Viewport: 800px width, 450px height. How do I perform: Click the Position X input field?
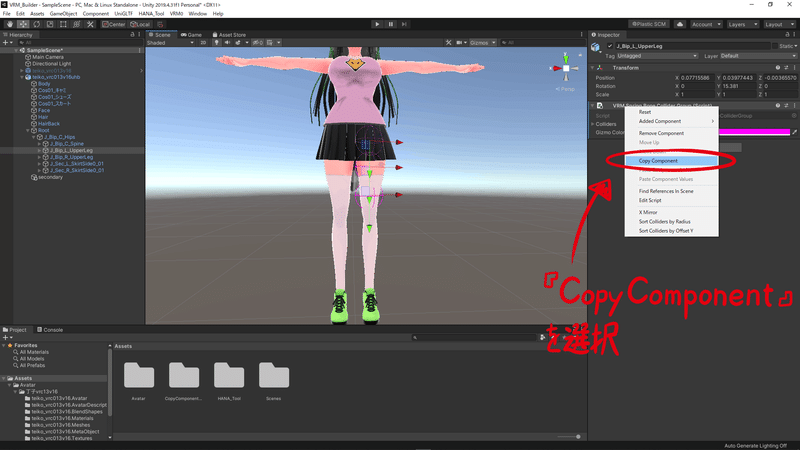pos(695,78)
